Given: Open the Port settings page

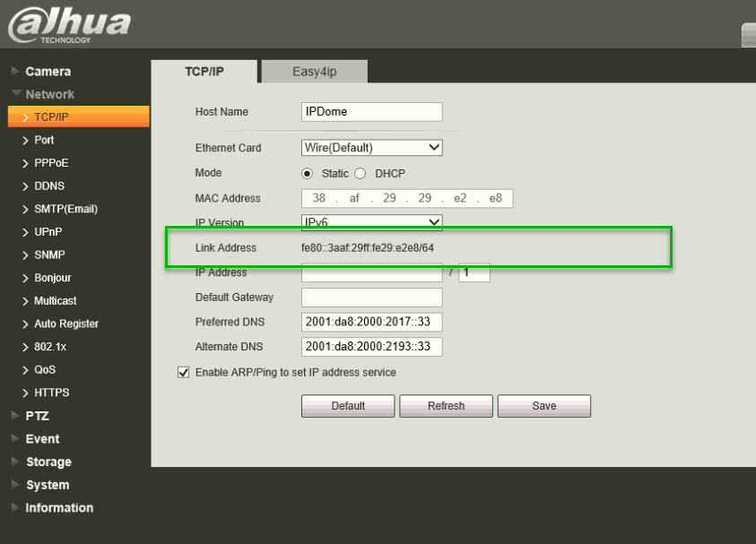Looking at the screenshot, I should pos(44,140).
